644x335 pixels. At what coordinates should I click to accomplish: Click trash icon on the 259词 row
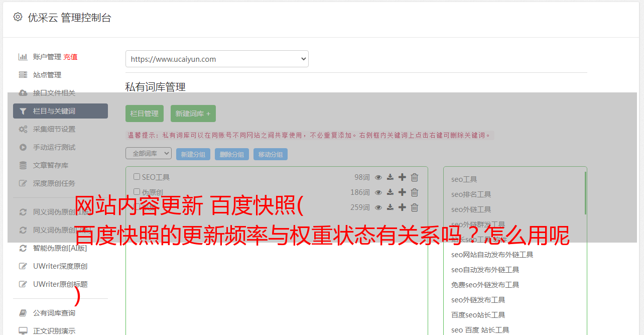[x=415, y=207]
